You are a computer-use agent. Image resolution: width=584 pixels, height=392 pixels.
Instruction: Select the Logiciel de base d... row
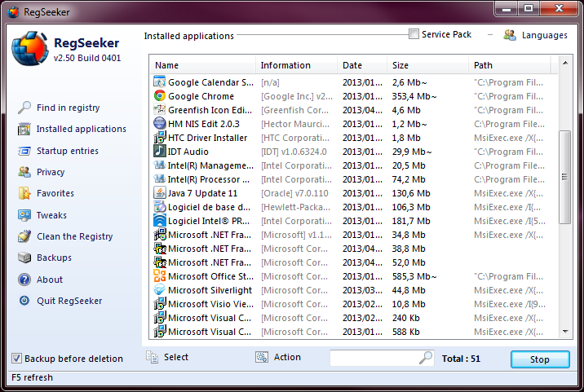(x=354, y=207)
